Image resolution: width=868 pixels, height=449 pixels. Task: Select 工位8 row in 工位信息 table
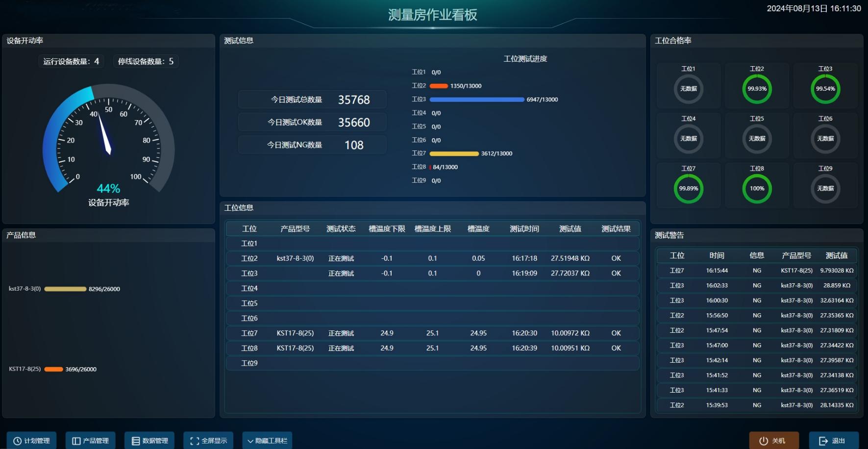432,348
